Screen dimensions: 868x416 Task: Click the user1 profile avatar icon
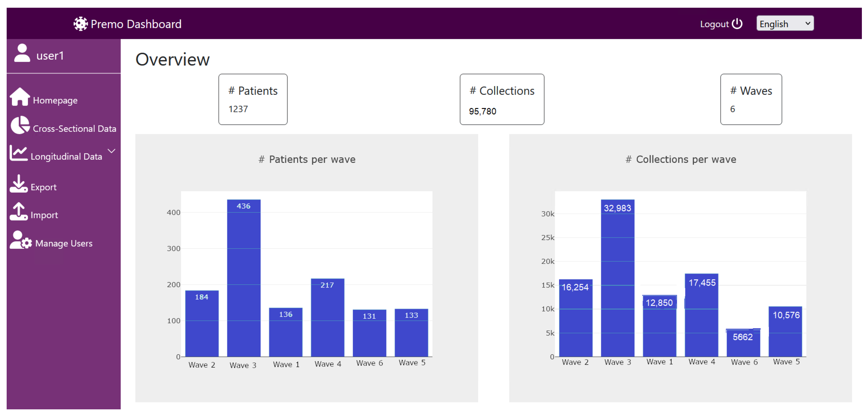(x=22, y=53)
